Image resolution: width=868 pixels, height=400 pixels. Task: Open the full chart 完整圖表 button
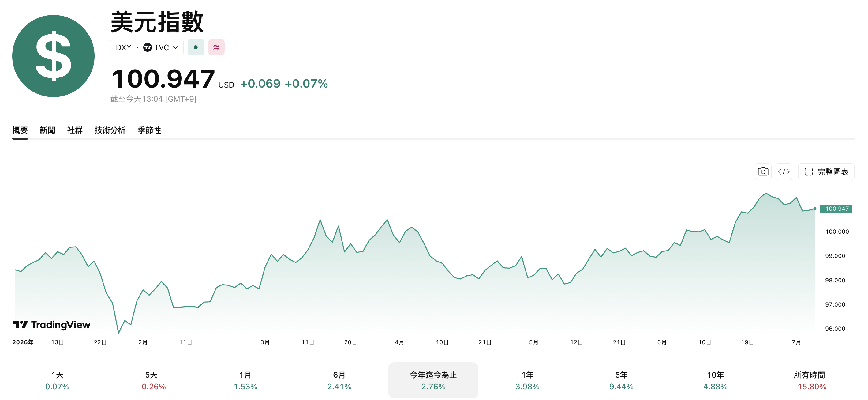tap(826, 172)
